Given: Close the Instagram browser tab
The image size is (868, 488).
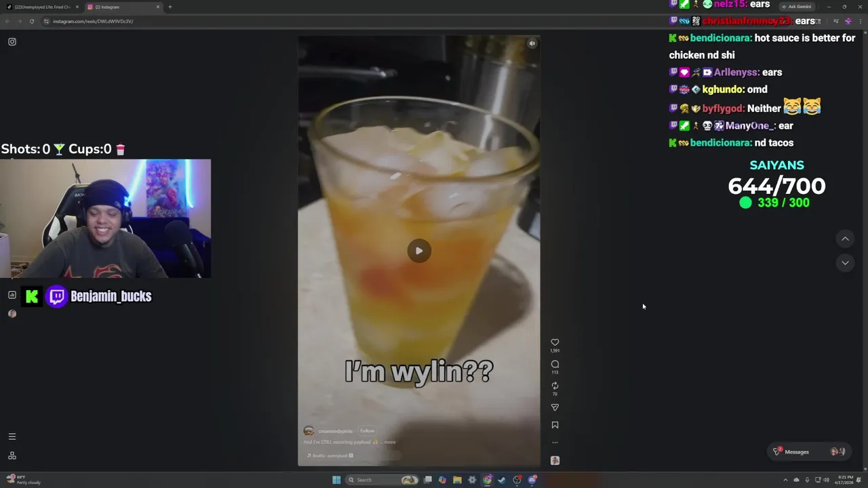Looking at the screenshot, I should [x=158, y=7].
